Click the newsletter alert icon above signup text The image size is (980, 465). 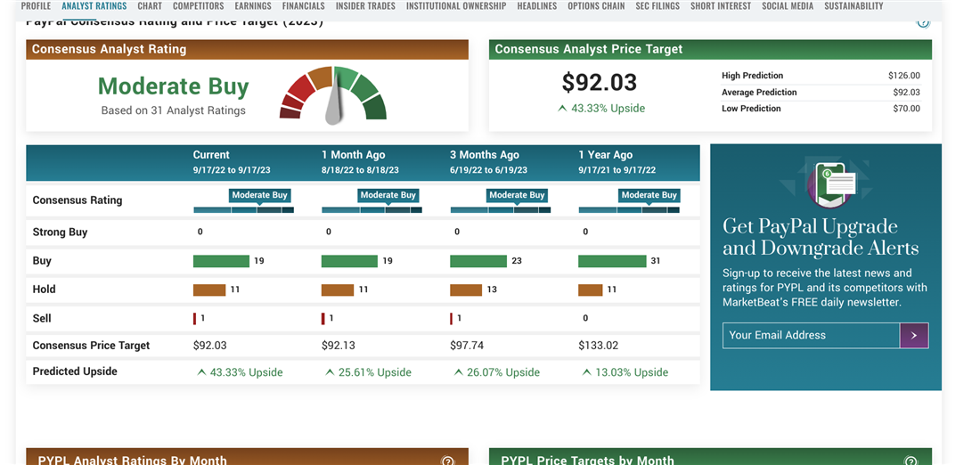tap(830, 184)
